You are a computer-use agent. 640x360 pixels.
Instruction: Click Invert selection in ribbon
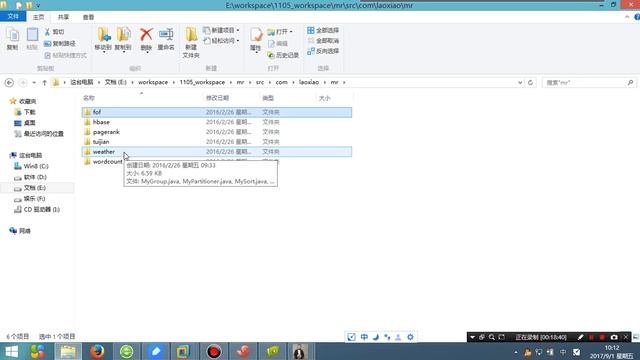pos(323,51)
